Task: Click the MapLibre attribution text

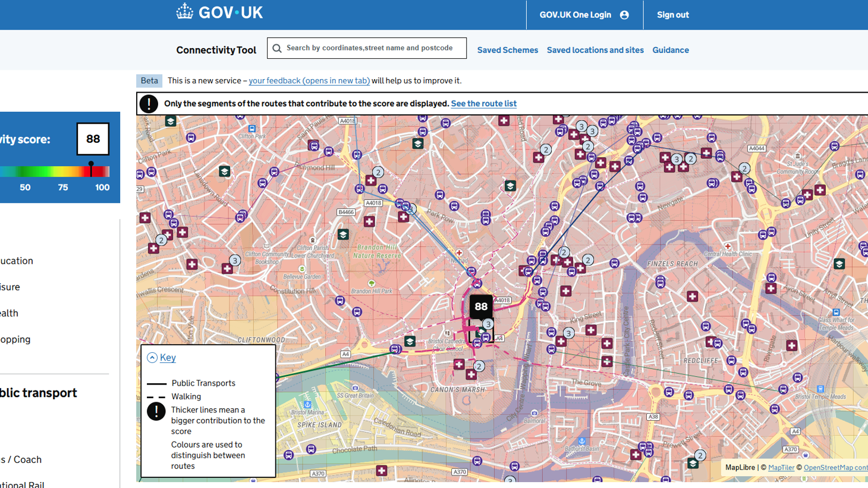Action: click(x=740, y=468)
